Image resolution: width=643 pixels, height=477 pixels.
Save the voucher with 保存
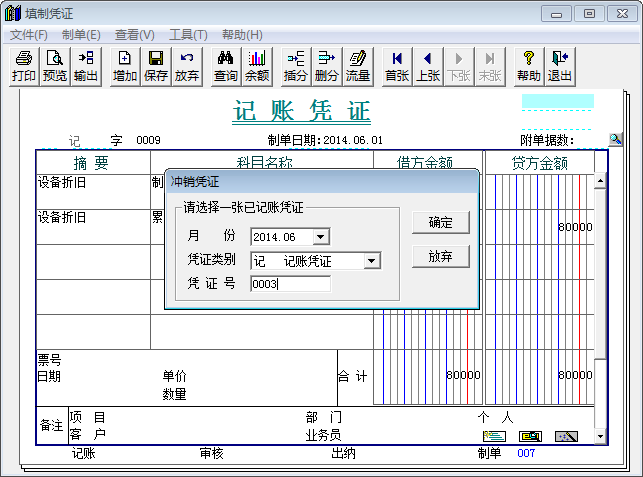click(156, 66)
